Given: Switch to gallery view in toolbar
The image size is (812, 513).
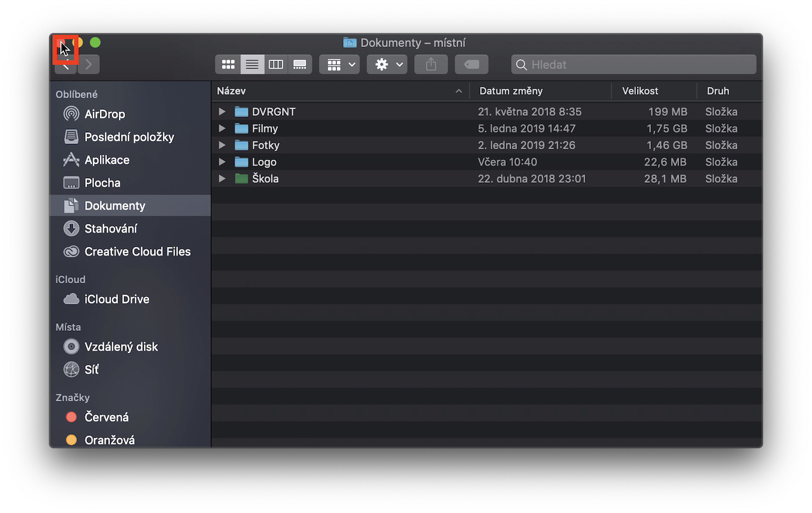Looking at the screenshot, I should click(300, 65).
